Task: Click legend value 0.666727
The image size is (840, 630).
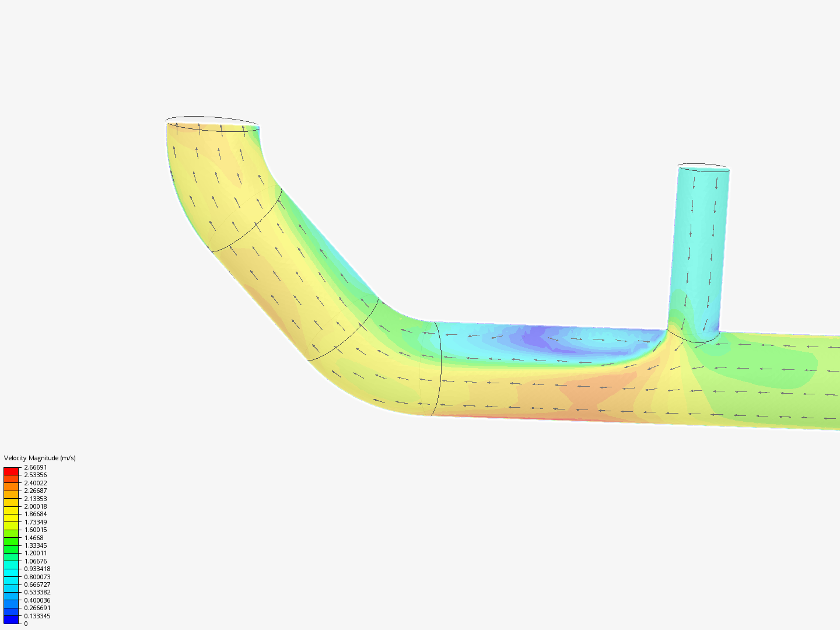Action: point(37,584)
